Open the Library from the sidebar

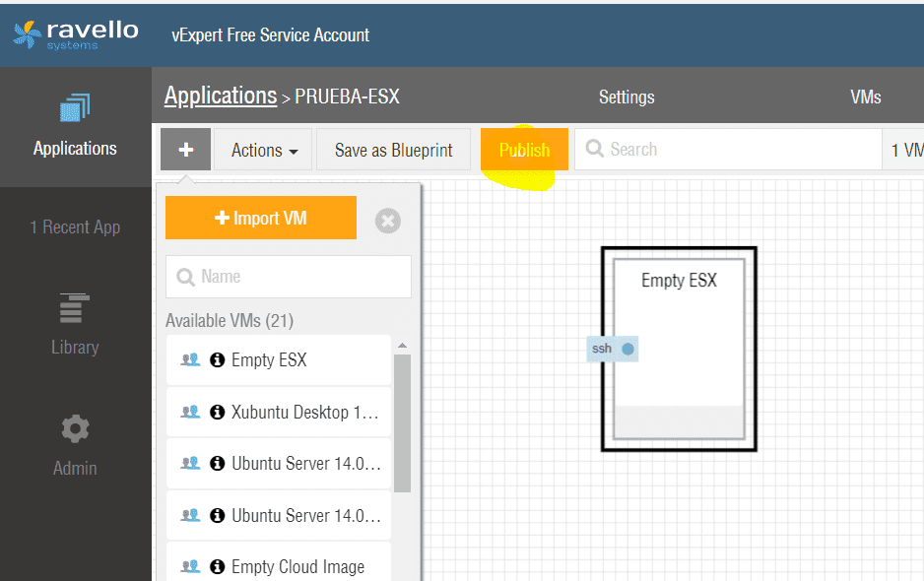coord(75,325)
